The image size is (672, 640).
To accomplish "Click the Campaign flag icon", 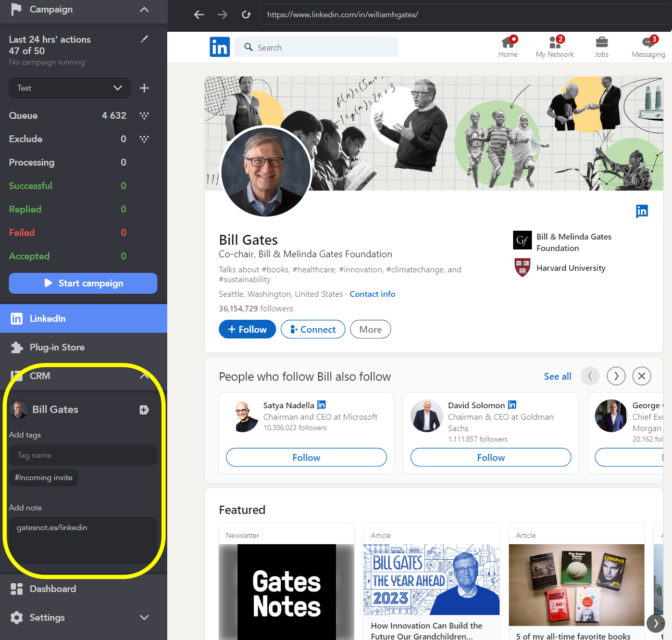I will [x=16, y=9].
